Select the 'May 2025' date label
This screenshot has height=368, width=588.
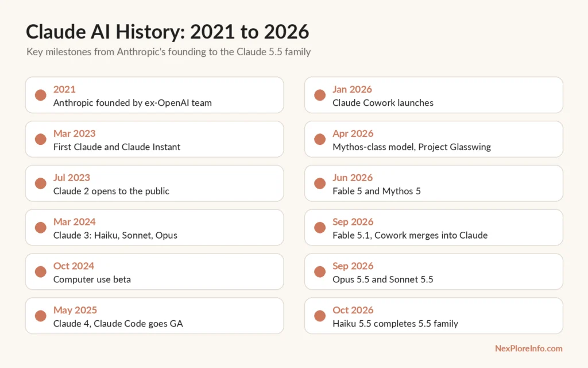click(75, 310)
